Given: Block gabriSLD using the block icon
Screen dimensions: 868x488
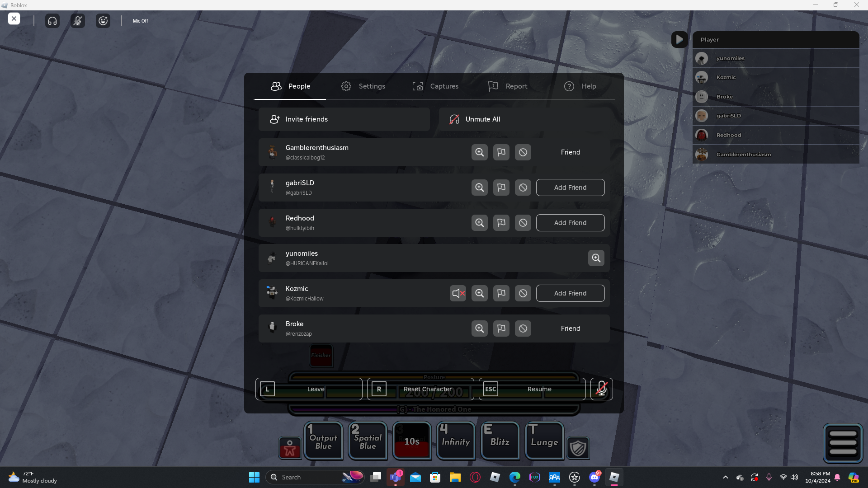Looking at the screenshot, I should [x=523, y=188].
